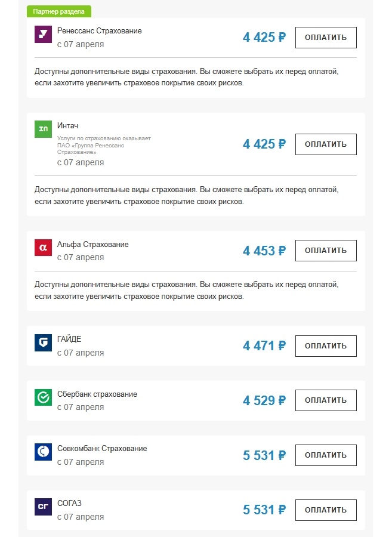The width and height of the screenshot is (392, 537).
Task: Click the red Альфа Страхование logo
Action: coord(44,248)
